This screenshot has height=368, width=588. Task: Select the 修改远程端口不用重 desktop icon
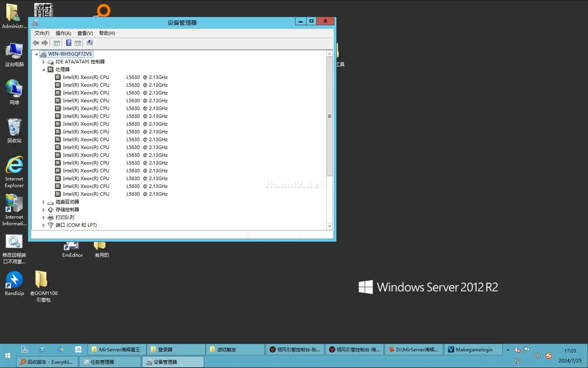click(x=14, y=249)
